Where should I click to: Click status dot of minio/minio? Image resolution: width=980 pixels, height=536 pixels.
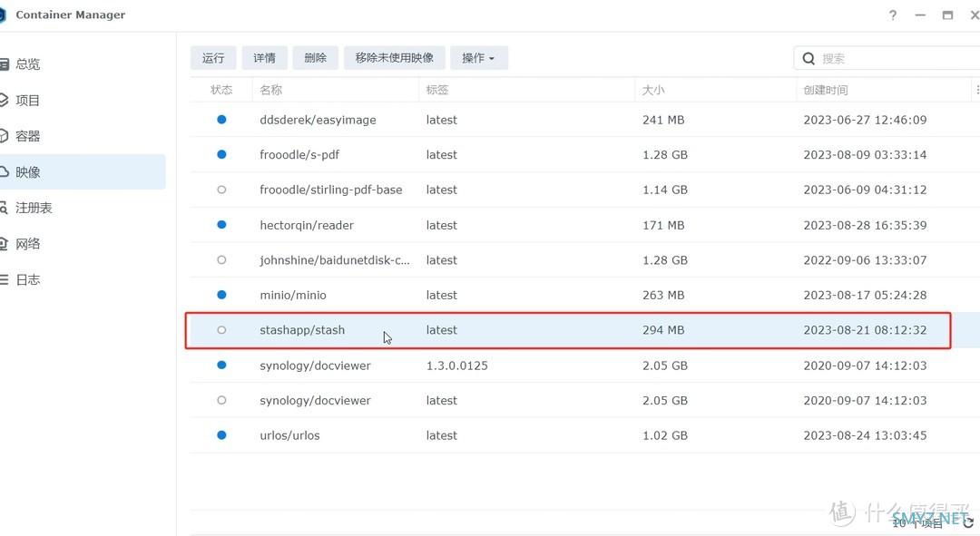(221, 294)
